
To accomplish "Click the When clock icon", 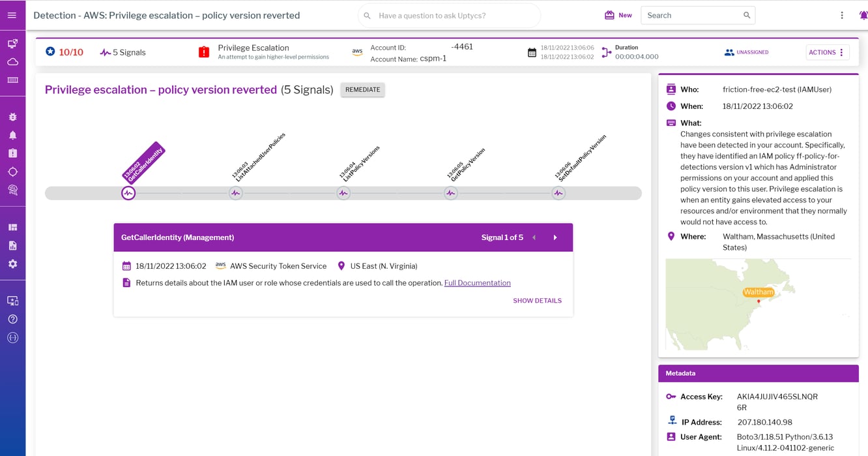I will [671, 106].
